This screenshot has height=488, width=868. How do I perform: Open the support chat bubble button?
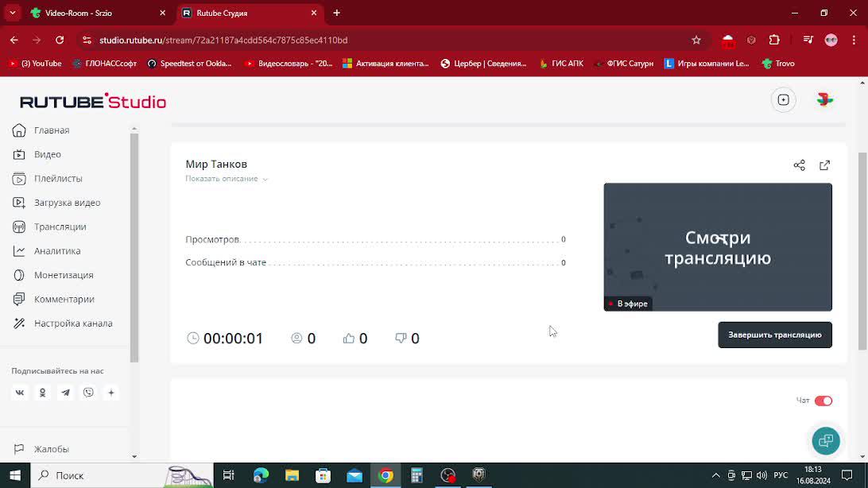tap(826, 441)
